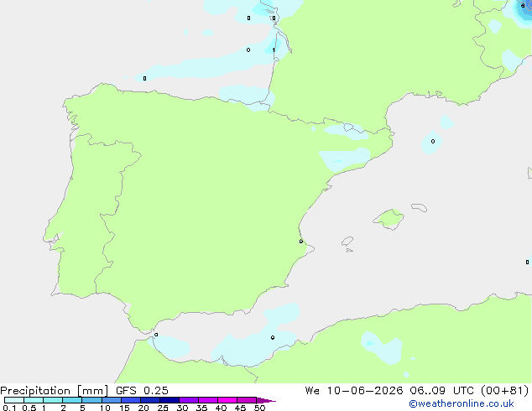Image resolution: width=532 pixels, height=411 pixels.
Task: Click the "20" legend label
Action: [x=143, y=408]
